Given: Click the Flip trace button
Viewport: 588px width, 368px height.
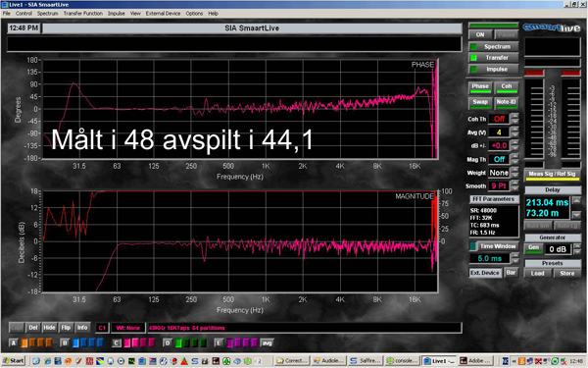Looking at the screenshot, I should point(66,328).
